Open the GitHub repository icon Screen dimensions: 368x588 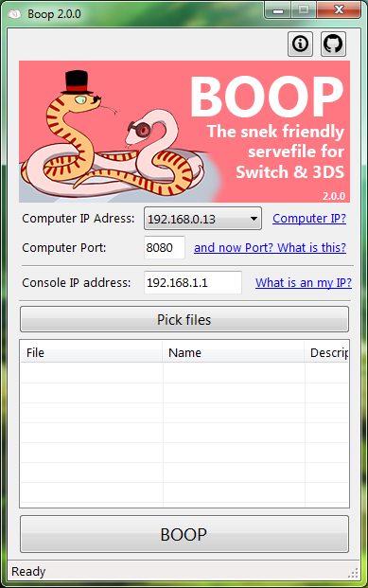click(333, 44)
